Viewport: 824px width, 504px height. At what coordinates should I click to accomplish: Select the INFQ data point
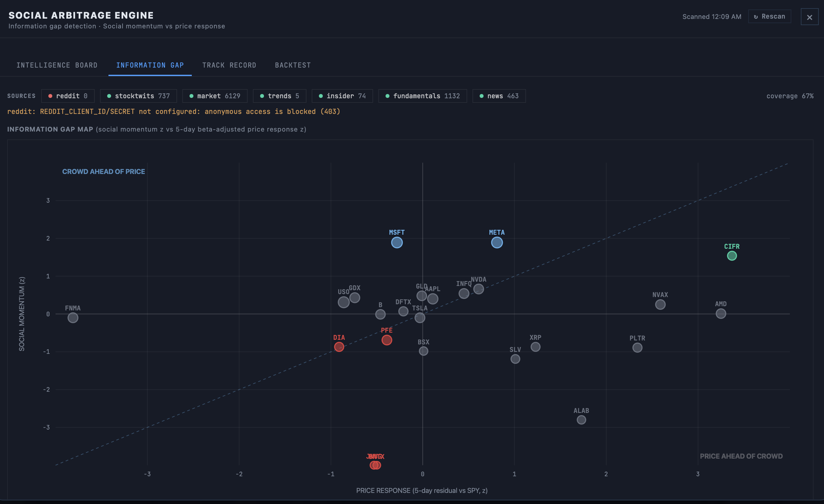[x=464, y=293]
